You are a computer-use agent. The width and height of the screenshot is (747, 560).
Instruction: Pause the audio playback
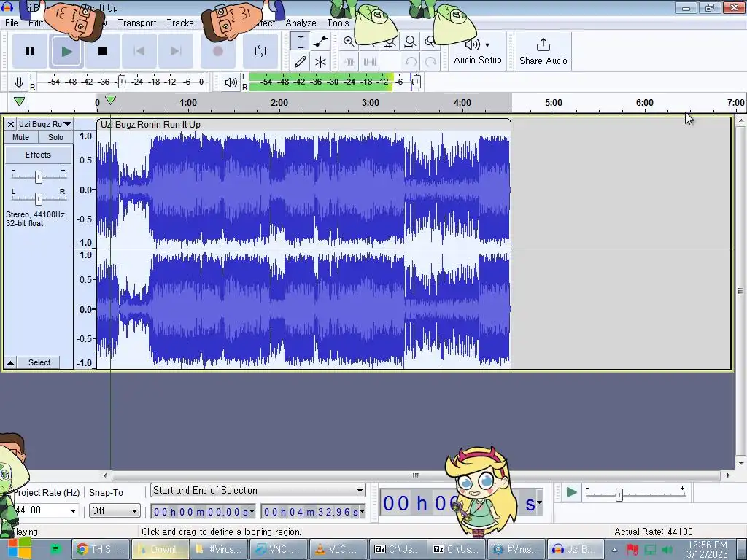pyautogui.click(x=29, y=51)
